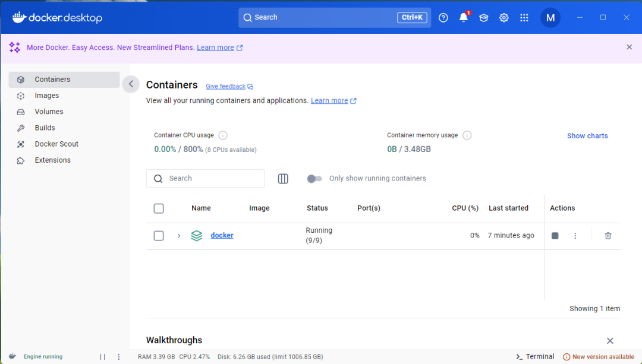
Task: Open the Builds section
Action: [x=64, y=128]
